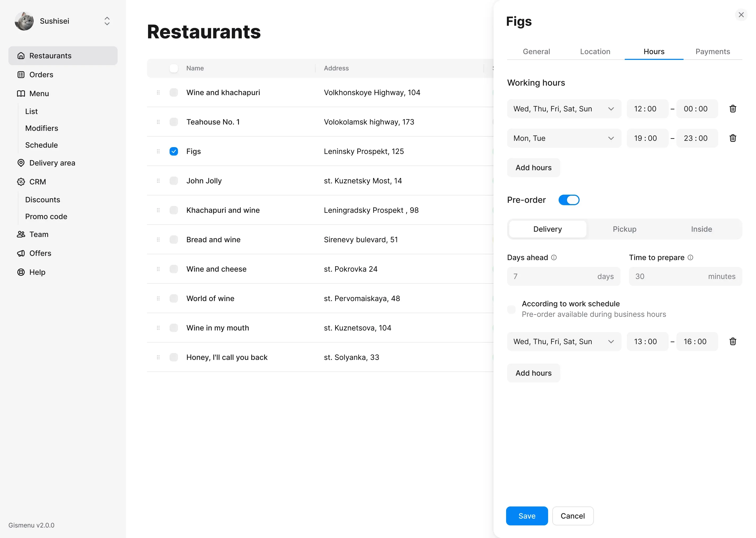
Task: Click drag handle for Honey, I'll call you back
Action: [x=158, y=357]
